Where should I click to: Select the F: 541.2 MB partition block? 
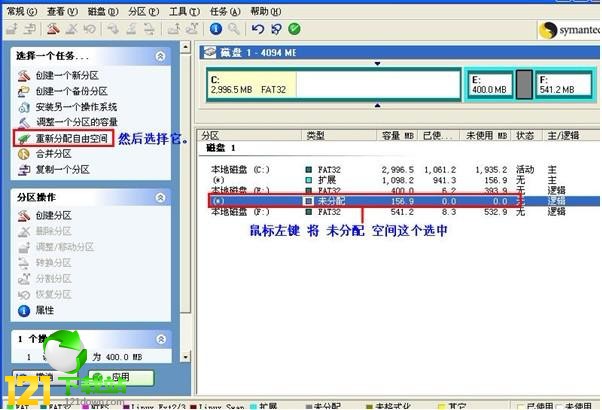coord(563,84)
